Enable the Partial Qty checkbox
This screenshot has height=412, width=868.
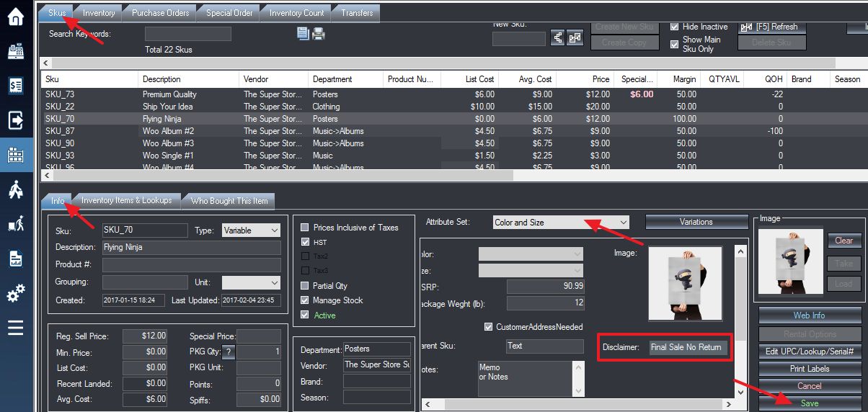pyautogui.click(x=305, y=286)
